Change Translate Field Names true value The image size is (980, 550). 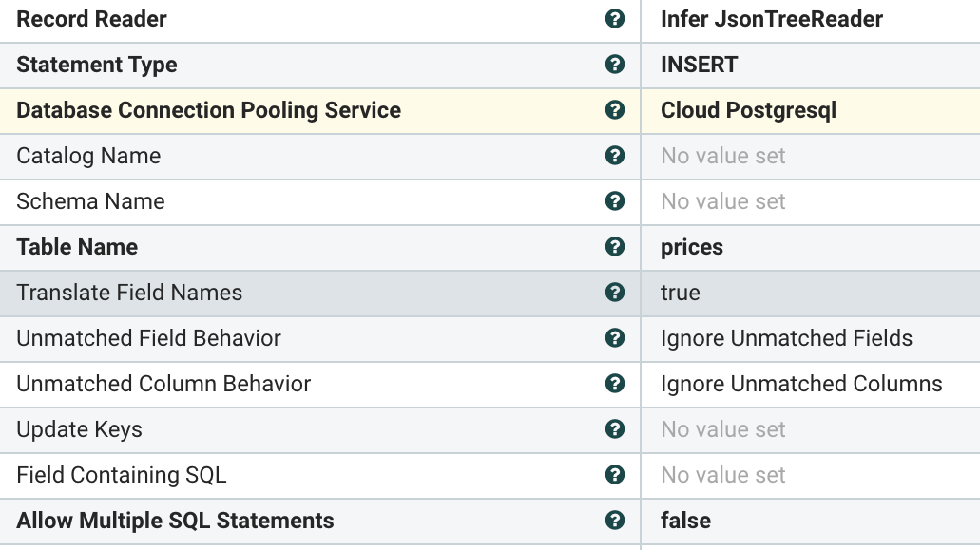click(681, 293)
